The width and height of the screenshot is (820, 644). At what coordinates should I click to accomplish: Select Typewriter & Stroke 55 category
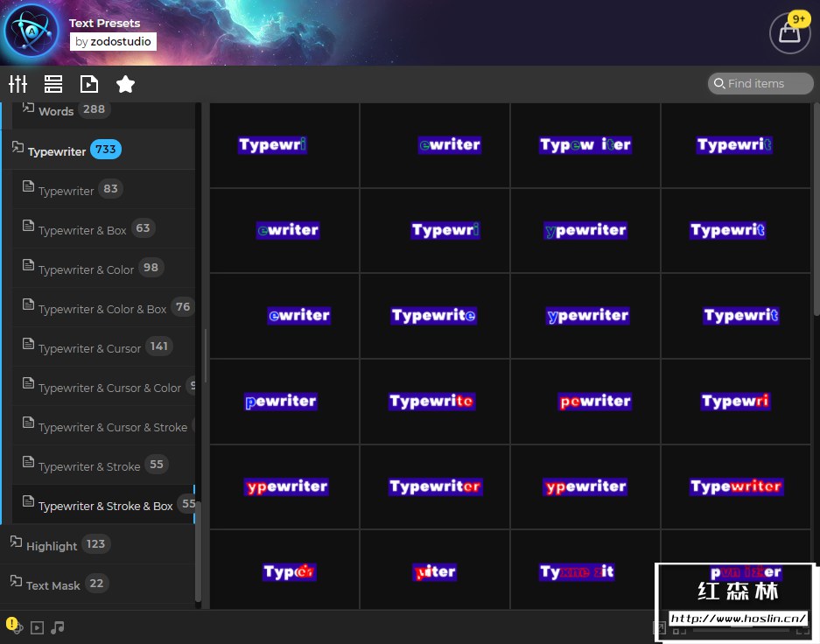[x=103, y=465]
